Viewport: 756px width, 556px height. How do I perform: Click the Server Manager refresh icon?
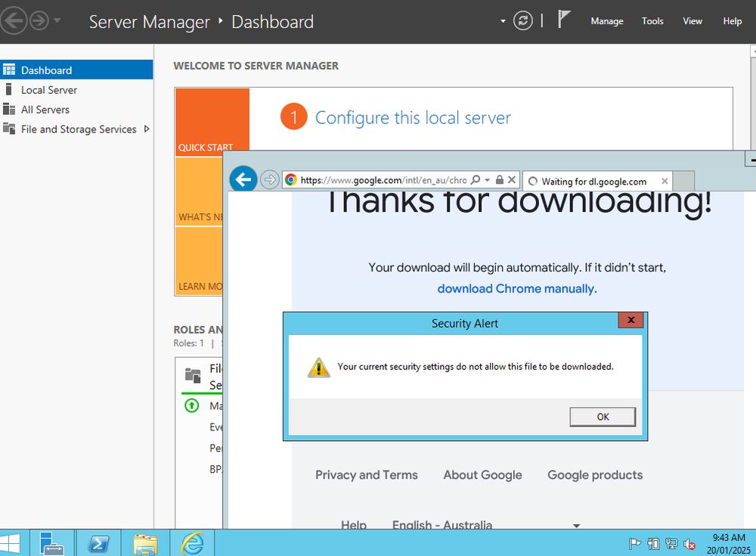pos(522,20)
